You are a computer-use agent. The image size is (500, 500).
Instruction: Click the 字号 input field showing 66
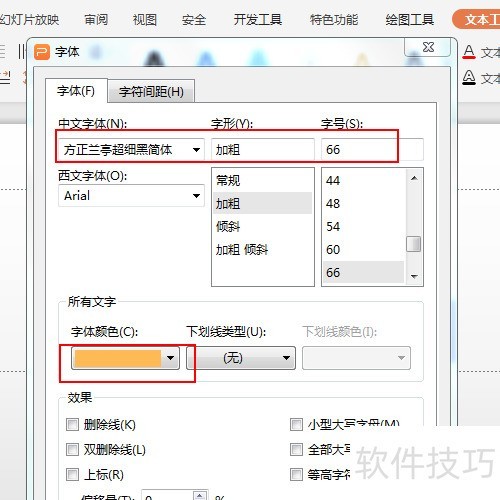tap(372, 149)
